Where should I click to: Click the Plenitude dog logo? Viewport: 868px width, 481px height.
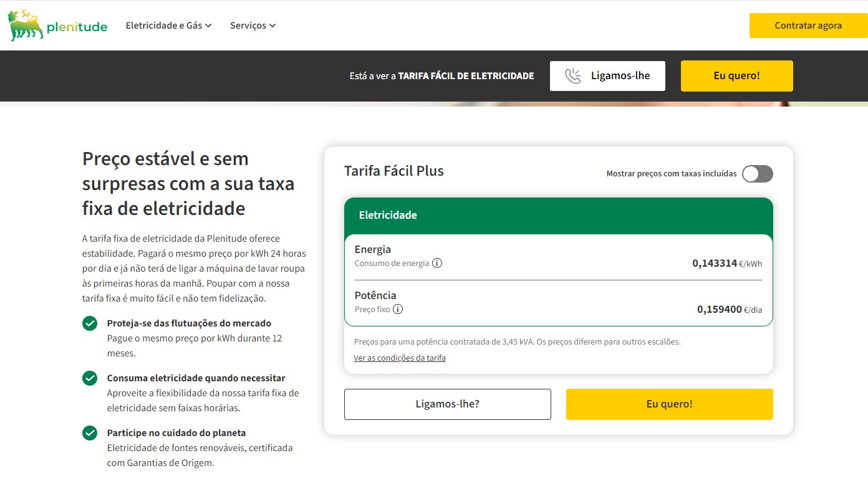25,26
